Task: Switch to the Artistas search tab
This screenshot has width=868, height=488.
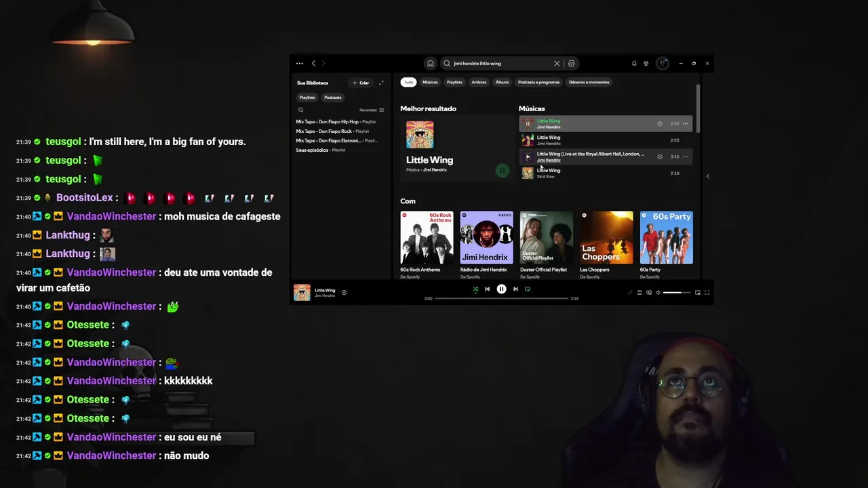Action: click(x=479, y=82)
